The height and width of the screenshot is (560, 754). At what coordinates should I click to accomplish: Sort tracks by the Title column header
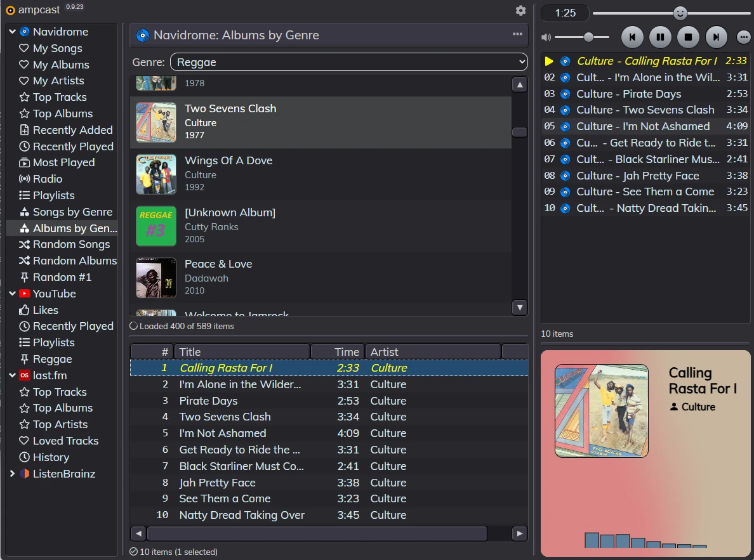pos(241,352)
